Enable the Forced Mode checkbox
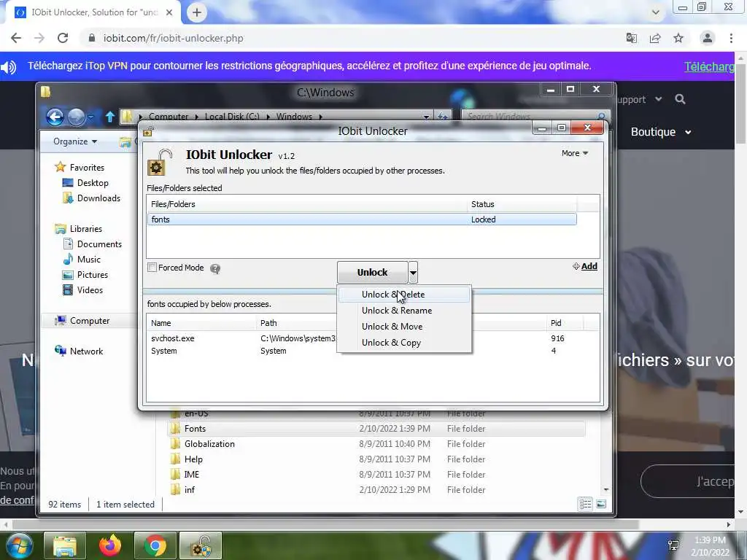The image size is (747, 560). (152, 268)
